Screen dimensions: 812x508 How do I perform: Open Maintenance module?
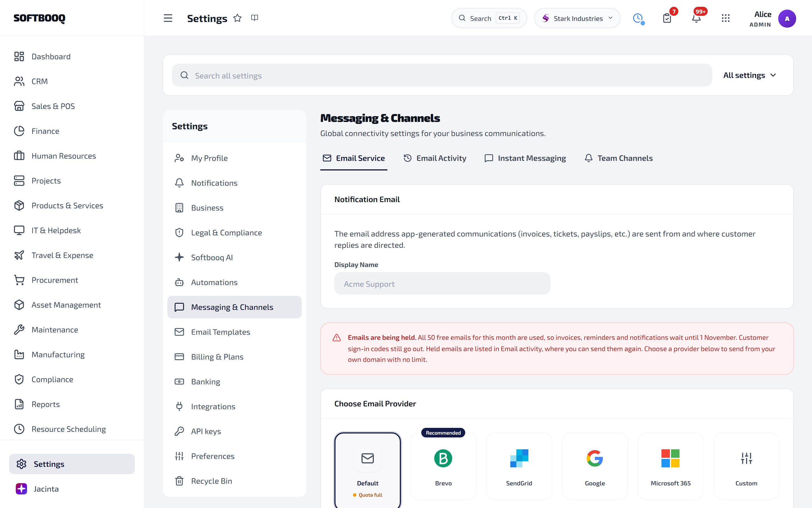[72, 330]
